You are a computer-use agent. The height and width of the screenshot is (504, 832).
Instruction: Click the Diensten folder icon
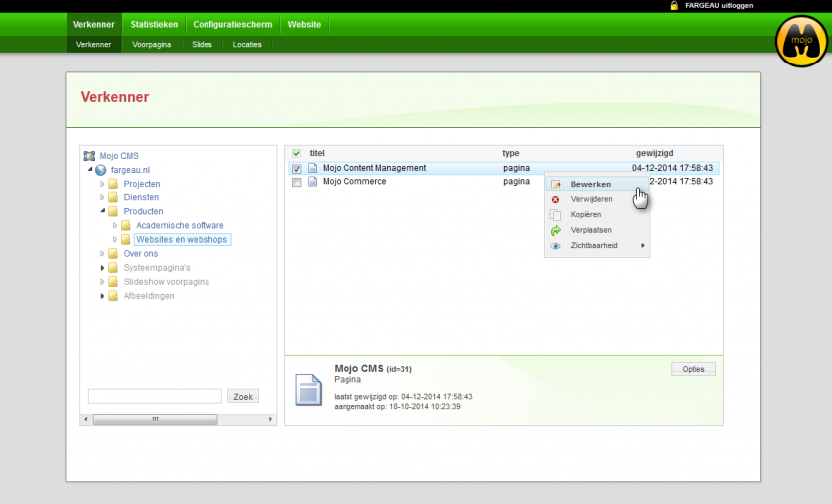113,197
